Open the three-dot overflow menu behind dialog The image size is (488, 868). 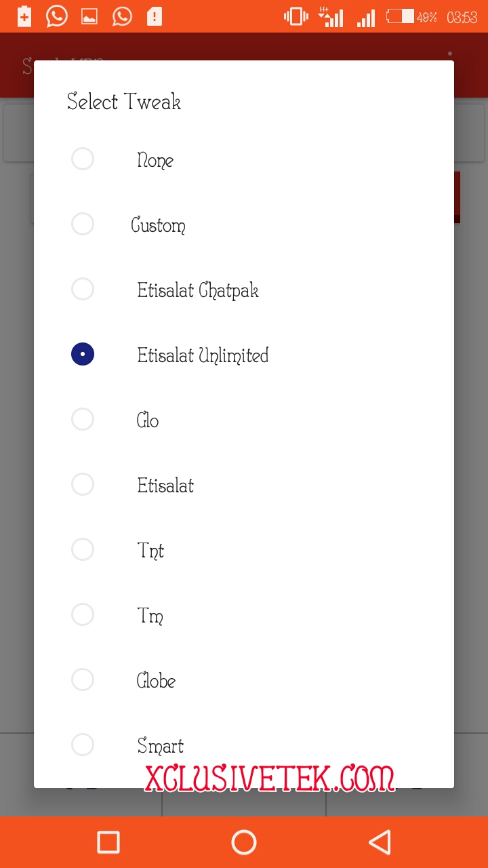(449, 54)
